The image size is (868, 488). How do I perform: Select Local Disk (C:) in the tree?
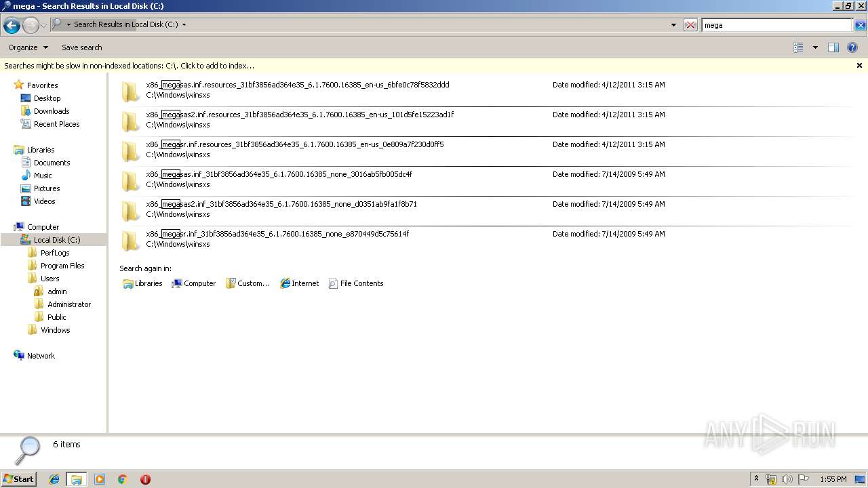57,240
